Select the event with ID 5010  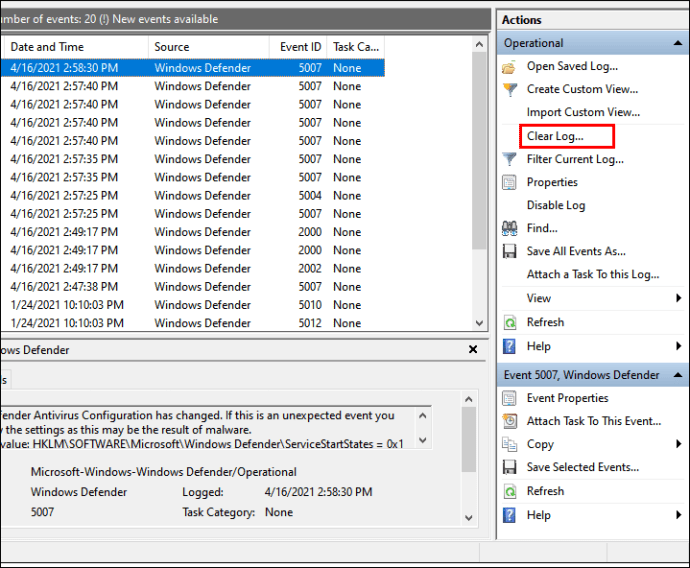click(x=193, y=305)
